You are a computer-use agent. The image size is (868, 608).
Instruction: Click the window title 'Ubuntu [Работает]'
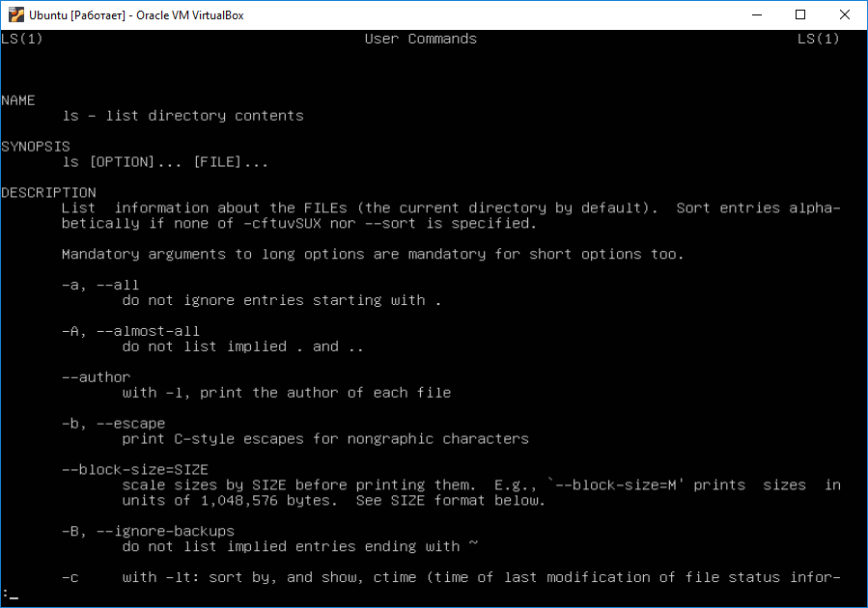point(77,15)
